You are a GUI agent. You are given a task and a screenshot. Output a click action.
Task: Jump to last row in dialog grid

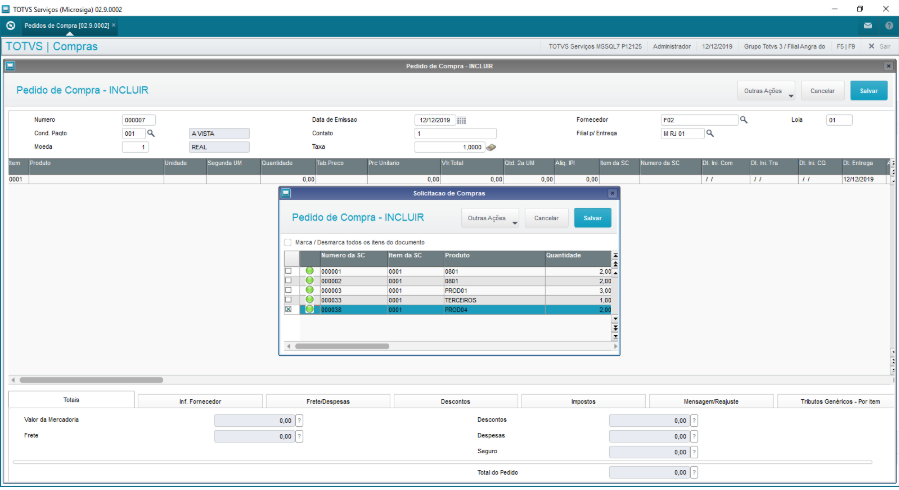click(615, 336)
